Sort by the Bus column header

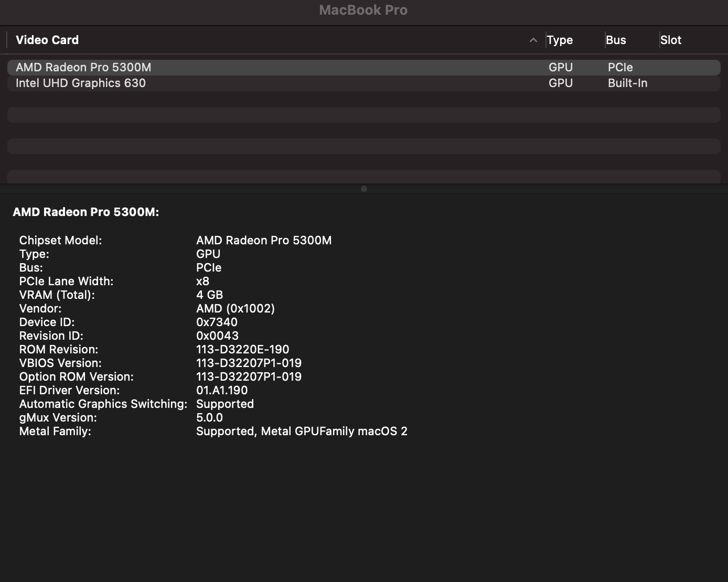[x=616, y=40]
